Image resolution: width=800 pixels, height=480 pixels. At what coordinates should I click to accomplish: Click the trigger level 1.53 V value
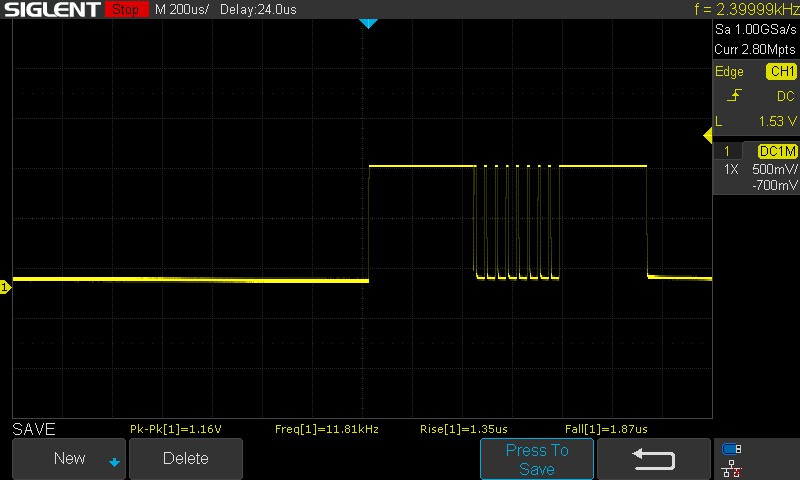[777, 121]
